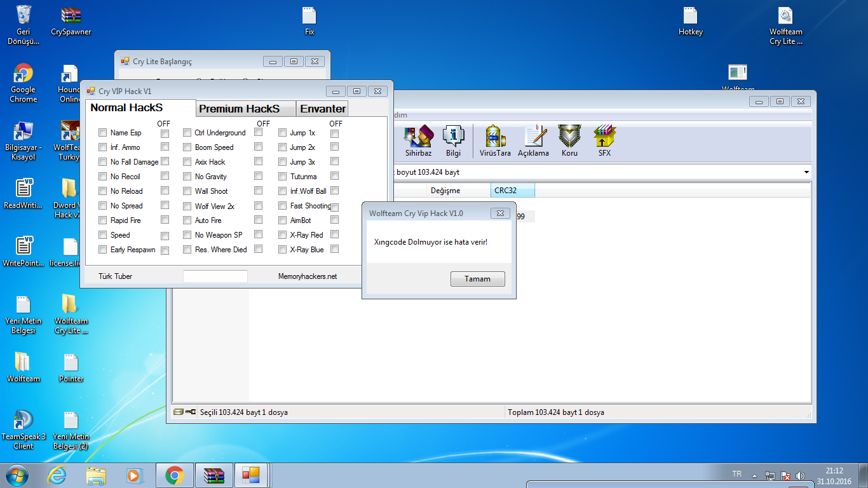Click the SFX icon in WinRAR toolbar
Screen dimensions: 868x488
point(604,141)
